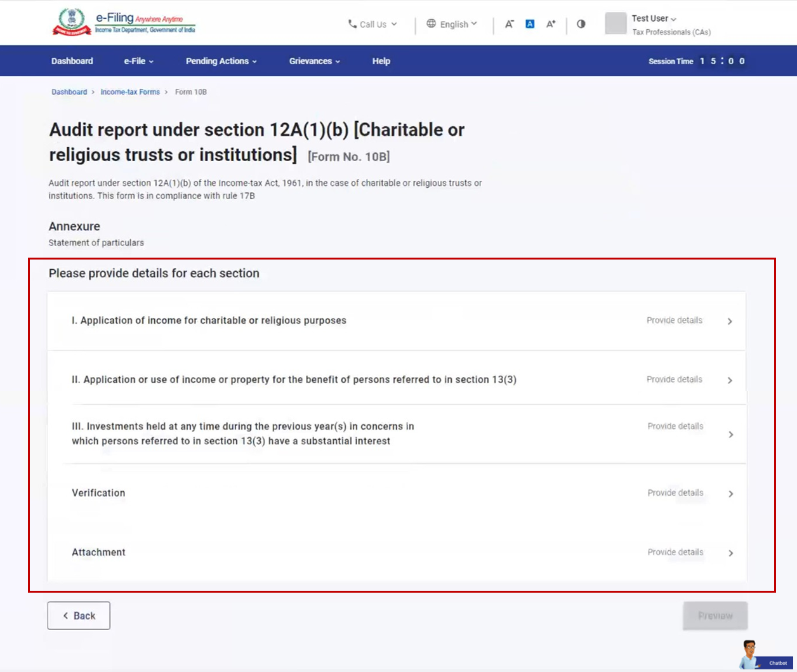Open the Income-tax Forms breadcrumb link
This screenshot has height=672, width=797.
130,91
